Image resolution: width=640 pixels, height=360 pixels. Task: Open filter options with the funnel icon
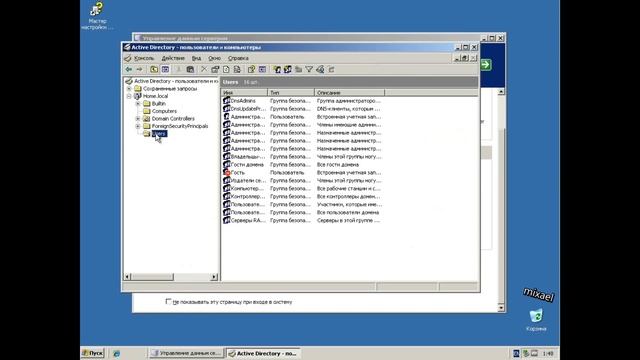pyautogui.click(x=309, y=69)
